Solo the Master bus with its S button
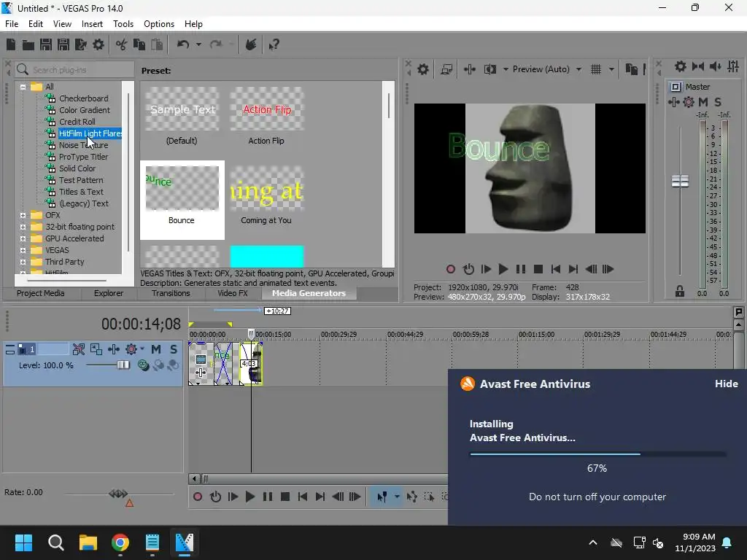The height and width of the screenshot is (560, 747). [x=718, y=102]
